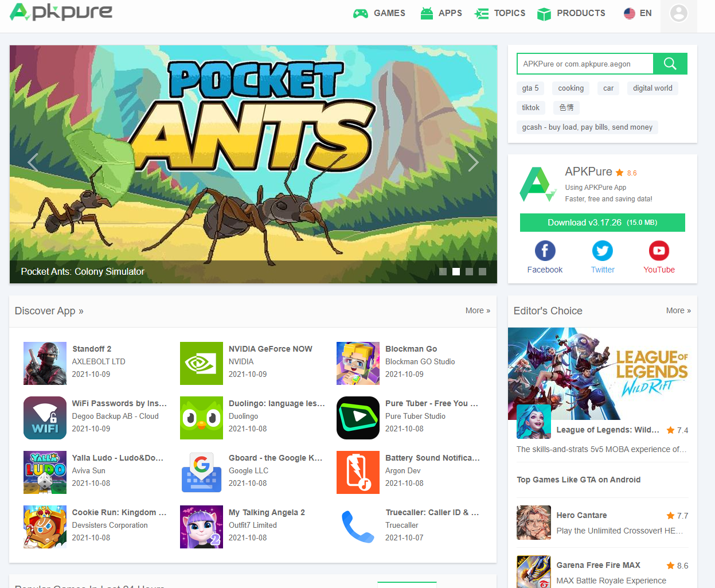Open the APKPure title in sidebar card

588,172
